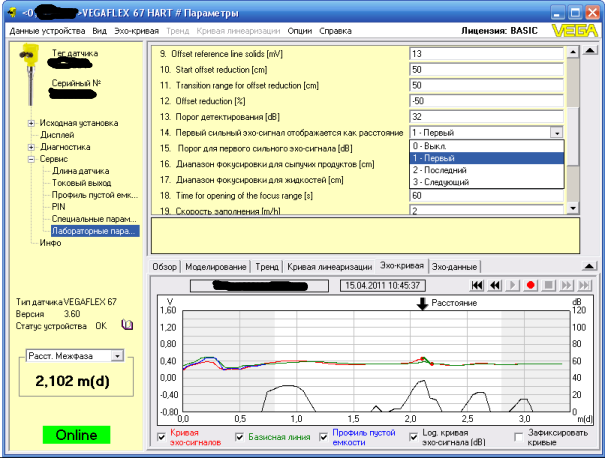
Task: Switch to the Эхо-данные tab
Action: 454,267
